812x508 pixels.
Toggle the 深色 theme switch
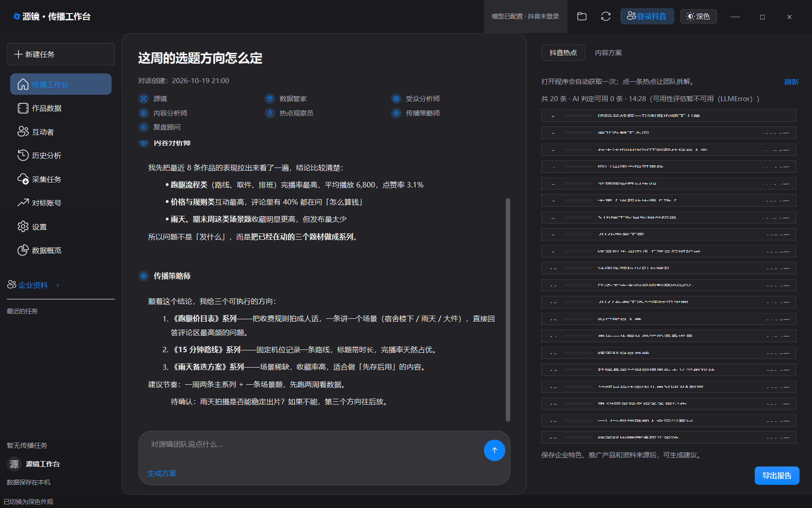click(698, 16)
